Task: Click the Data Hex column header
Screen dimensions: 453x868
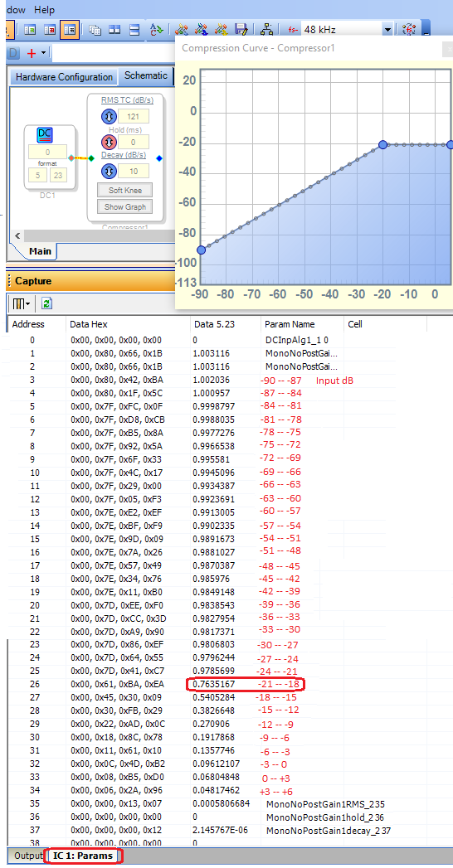Action: pyautogui.click(x=128, y=324)
